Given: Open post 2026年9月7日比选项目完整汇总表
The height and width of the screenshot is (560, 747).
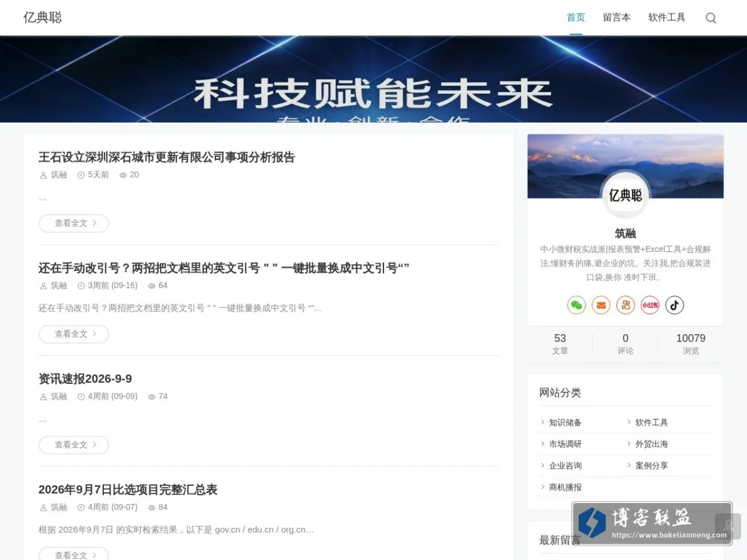Looking at the screenshot, I should click(x=128, y=489).
